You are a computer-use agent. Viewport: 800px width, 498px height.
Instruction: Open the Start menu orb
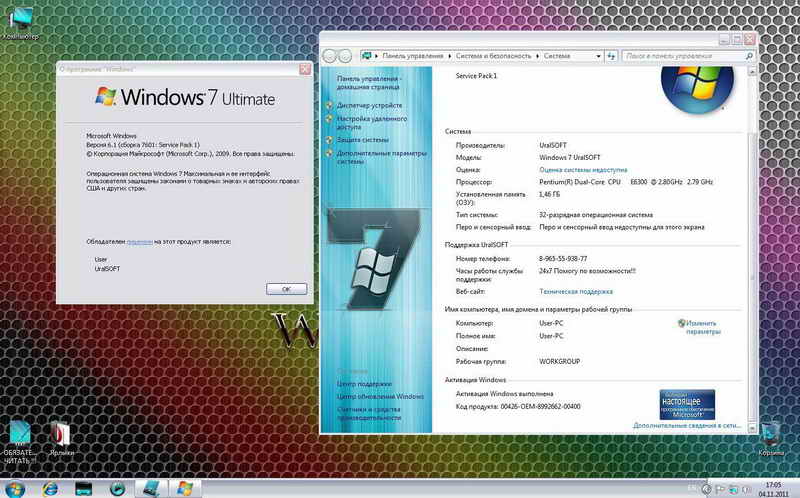14,489
